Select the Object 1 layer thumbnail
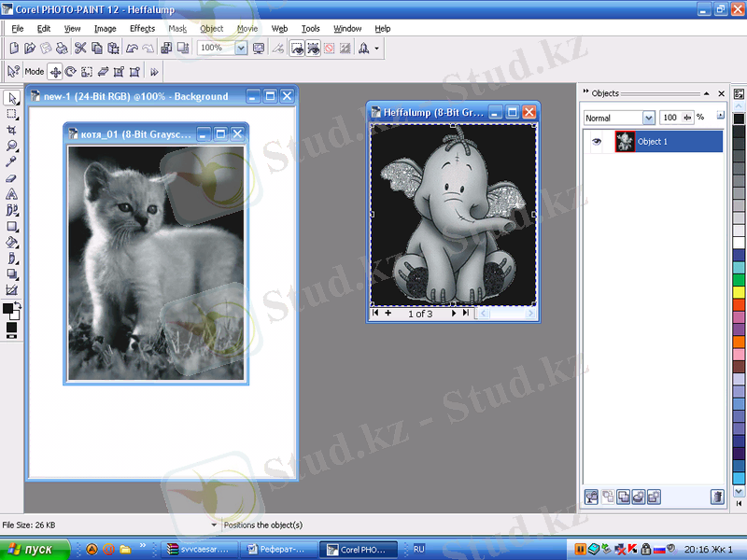Screen dimensions: 747x560 [x=624, y=142]
